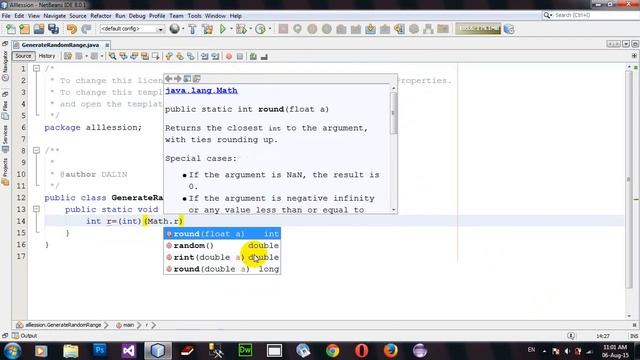Screen dimensions: 640x360
Task: Click the Open Project toolbar icon
Action: 39,29
